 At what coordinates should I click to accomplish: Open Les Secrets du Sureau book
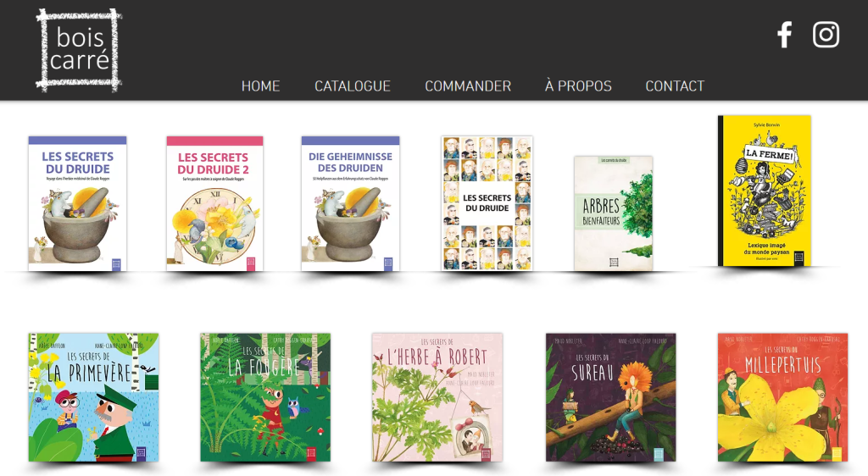click(x=610, y=397)
